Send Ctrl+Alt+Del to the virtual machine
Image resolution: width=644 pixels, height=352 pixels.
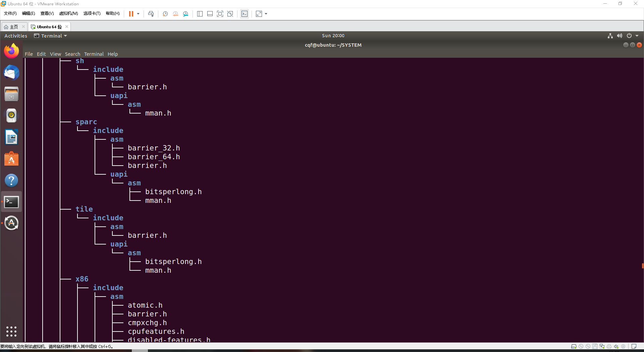pyautogui.click(x=151, y=14)
